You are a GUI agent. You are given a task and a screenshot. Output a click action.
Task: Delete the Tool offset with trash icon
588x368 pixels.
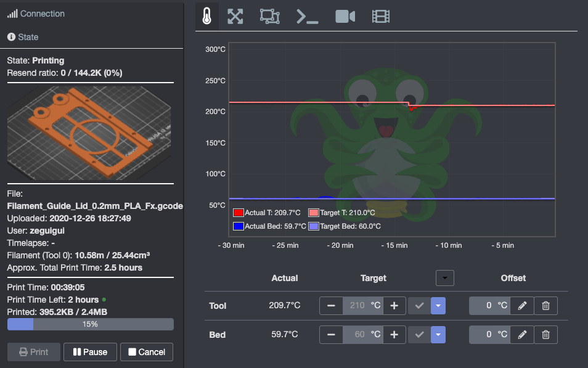[545, 306]
